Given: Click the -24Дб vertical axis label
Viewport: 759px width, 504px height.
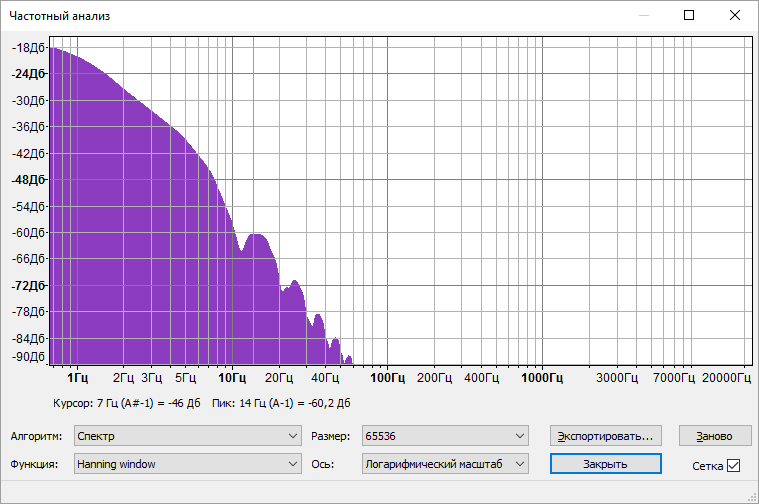Looking at the screenshot, I should [x=28, y=74].
